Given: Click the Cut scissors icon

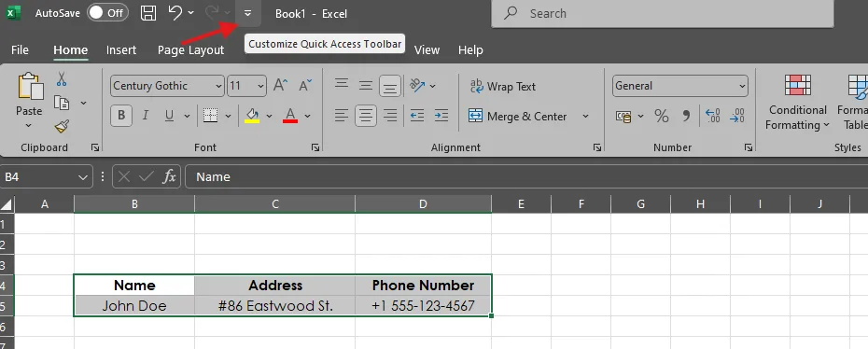Looking at the screenshot, I should [62, 79].
